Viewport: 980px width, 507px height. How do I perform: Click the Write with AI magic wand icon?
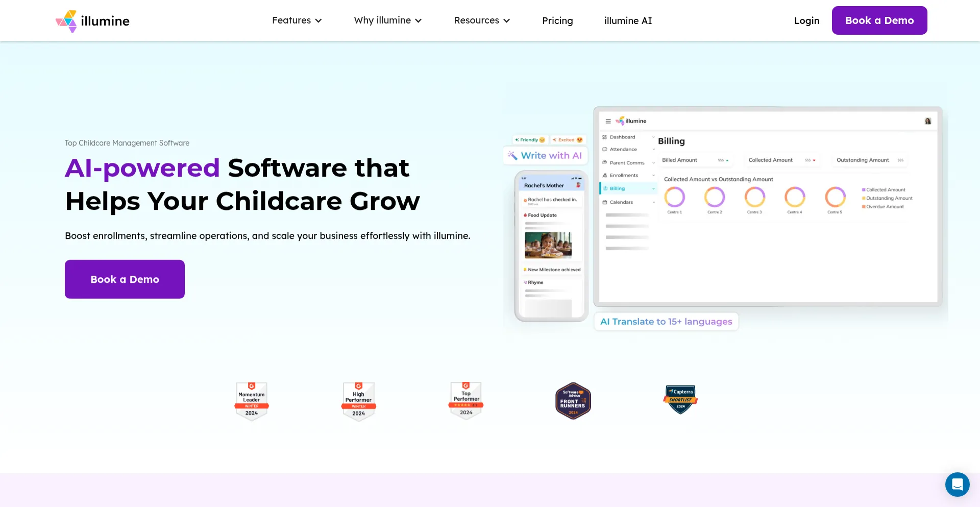pyautogui.click(x=512, y=155)
